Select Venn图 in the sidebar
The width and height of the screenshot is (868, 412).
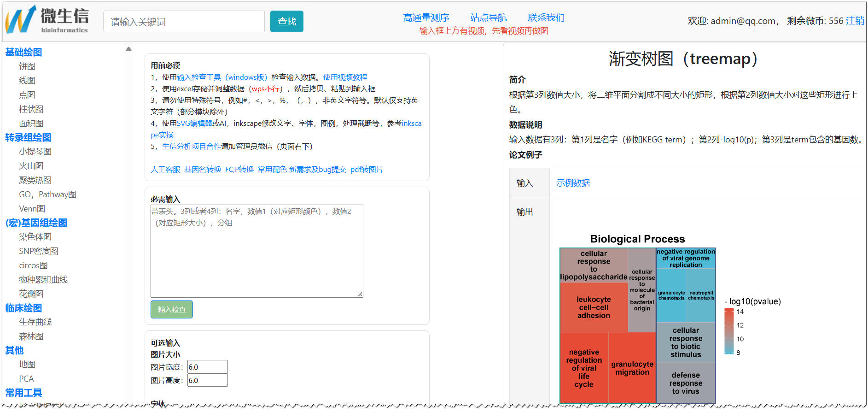32,209
